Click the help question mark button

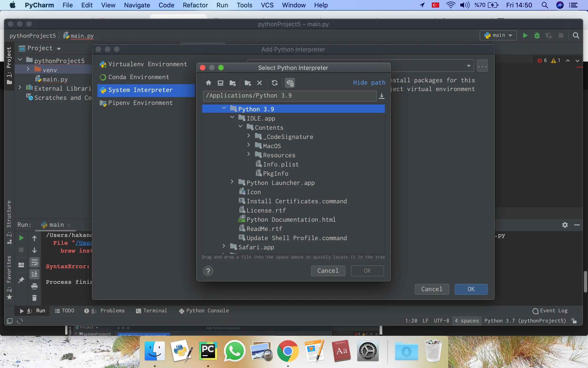click(208, 271)
